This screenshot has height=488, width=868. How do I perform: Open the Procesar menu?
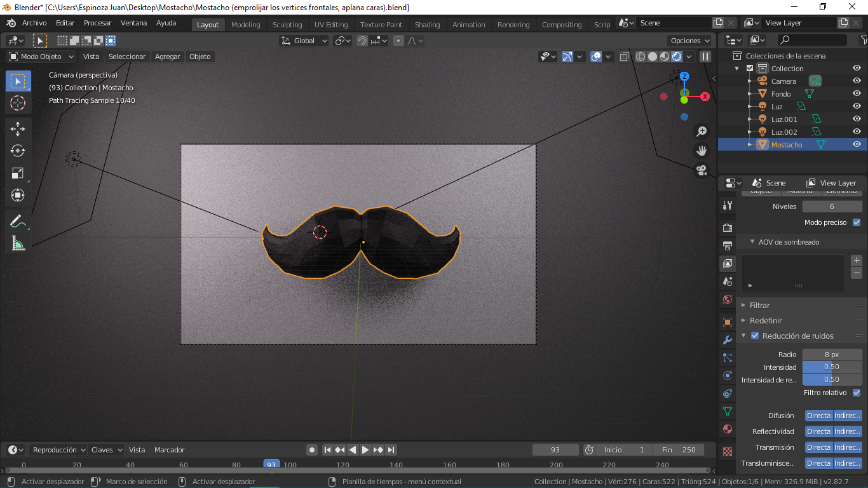coord(97,23)
